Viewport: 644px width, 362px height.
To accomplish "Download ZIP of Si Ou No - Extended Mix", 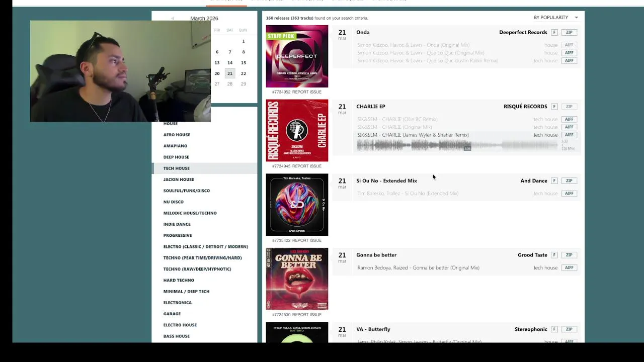I will point(569,181).
